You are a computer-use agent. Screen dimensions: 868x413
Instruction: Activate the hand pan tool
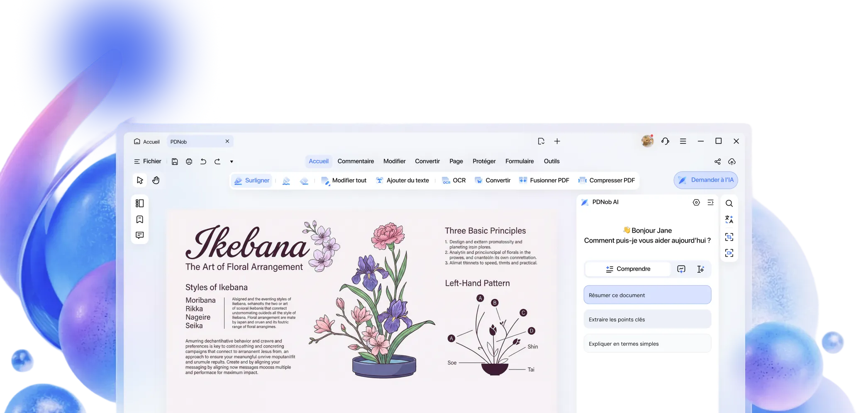click(156, 180)
